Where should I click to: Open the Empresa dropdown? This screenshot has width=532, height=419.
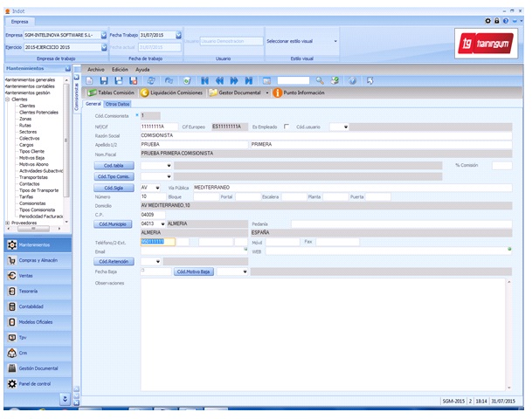(x=103, y=35)
